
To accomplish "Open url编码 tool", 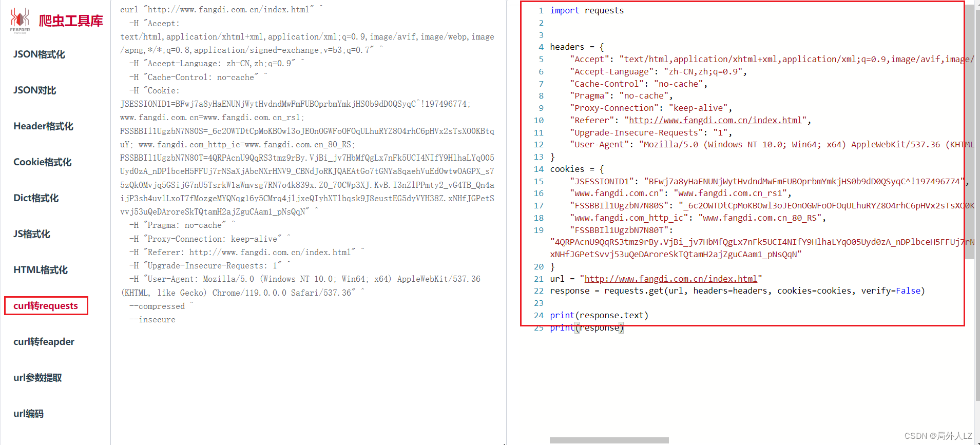I will click(x=28, y=414).
